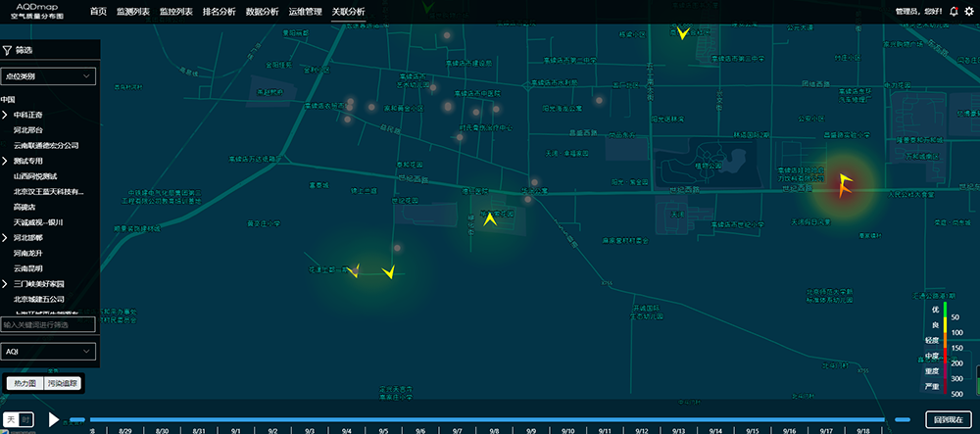Click the 回到现在 button
The width and height of the screenshot is (980, 434).
[948, 419]
